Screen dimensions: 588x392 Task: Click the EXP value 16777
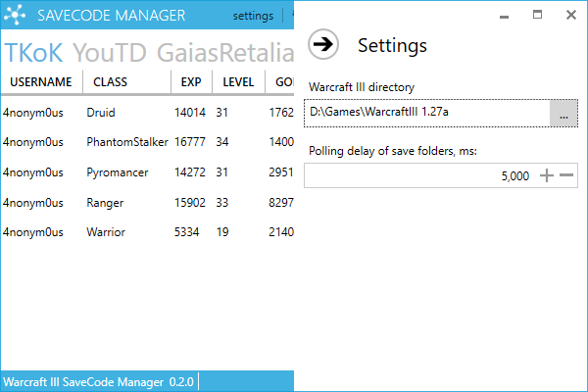coord(190,142)
